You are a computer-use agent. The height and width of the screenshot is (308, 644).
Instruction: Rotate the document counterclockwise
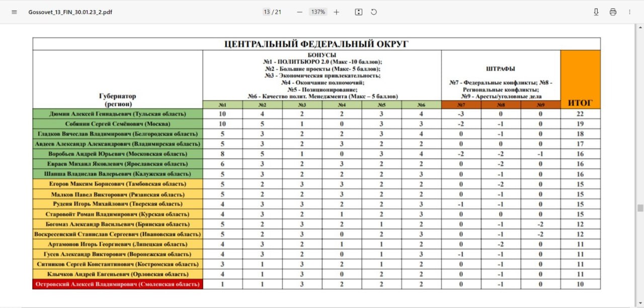click(x=374, y=12)
